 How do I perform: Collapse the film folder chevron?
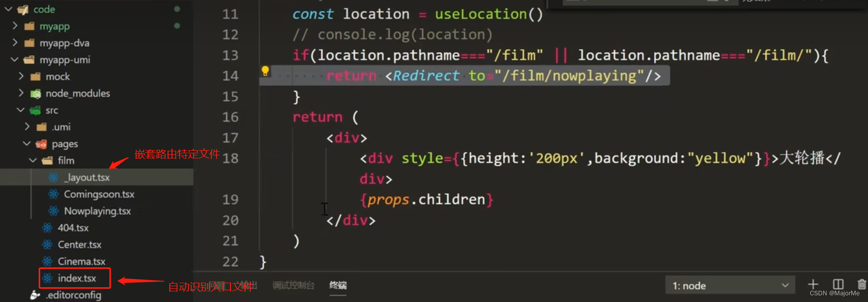33,160
